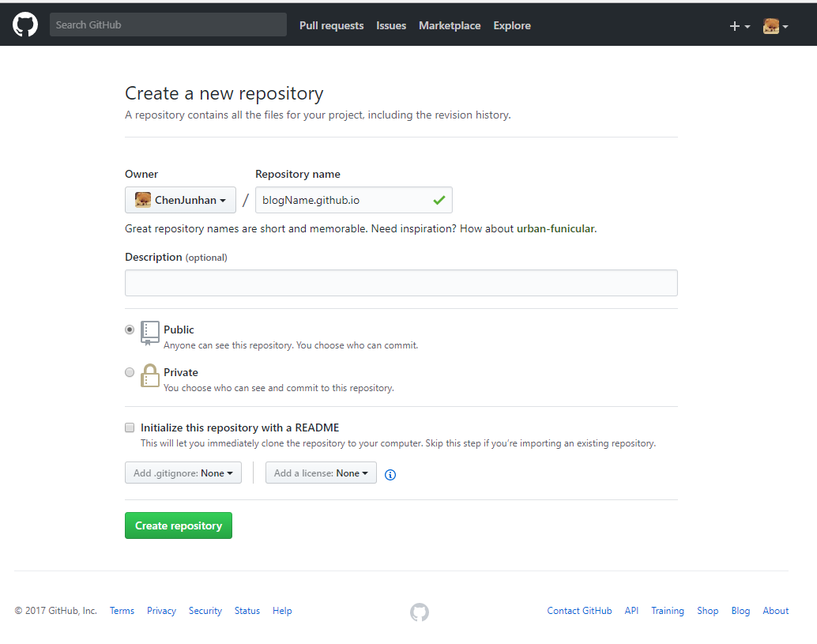Open the Terms footer link

point(122,611)
